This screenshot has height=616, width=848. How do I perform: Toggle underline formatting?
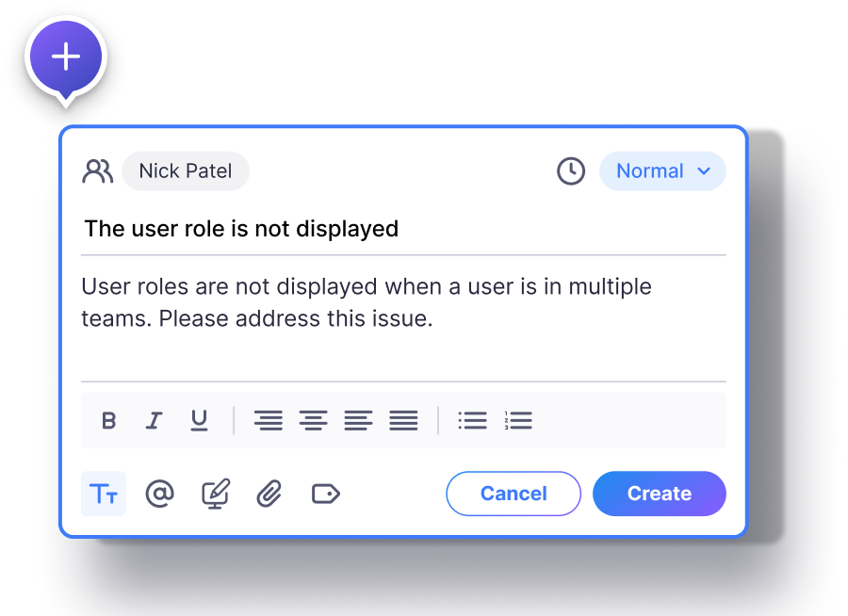point(199,420)
